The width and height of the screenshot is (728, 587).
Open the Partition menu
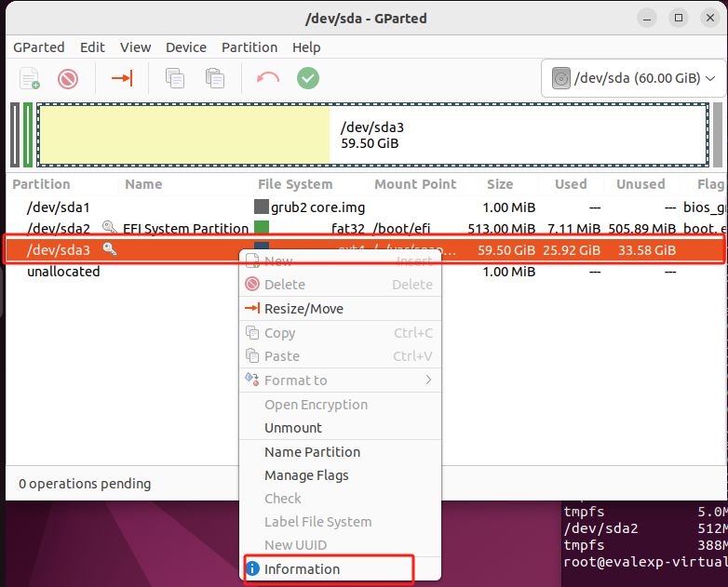point(249,47)
